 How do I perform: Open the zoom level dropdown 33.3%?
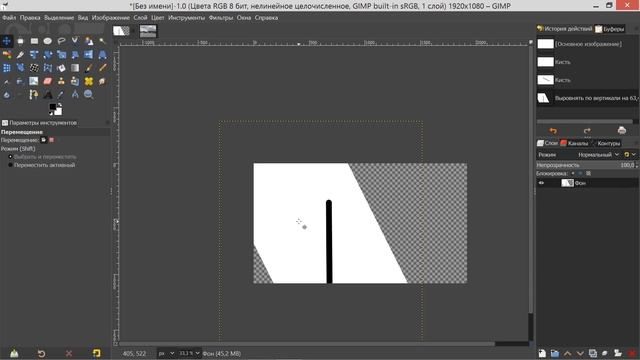(x=189, y=353)
